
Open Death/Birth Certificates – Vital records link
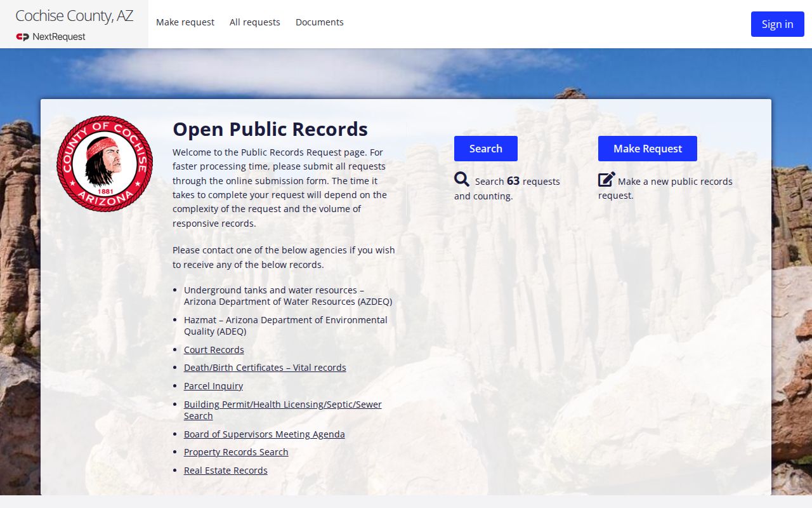pos(265,368)
